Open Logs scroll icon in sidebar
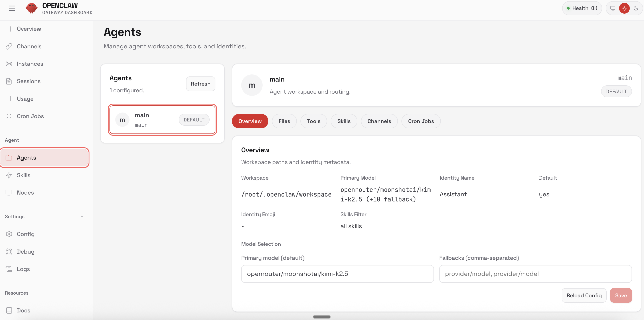This screenshot has height=320, width=644. click(9, 269)
